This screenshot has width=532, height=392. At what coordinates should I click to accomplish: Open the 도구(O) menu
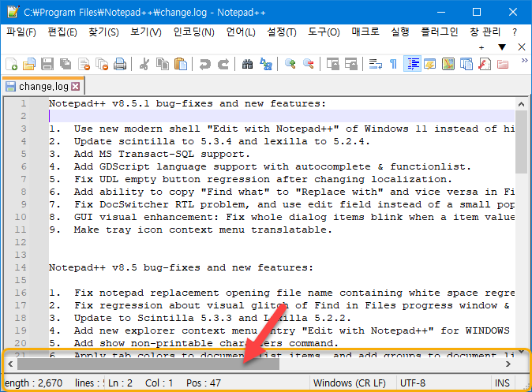(324, 32)
